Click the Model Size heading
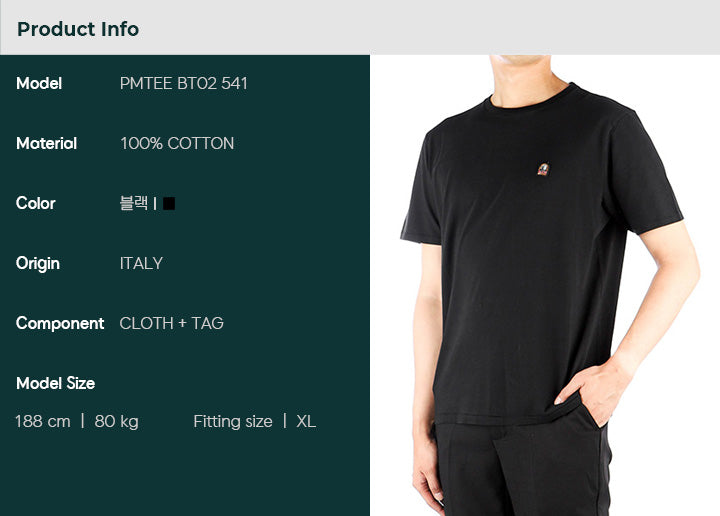The height and width of the screenshot is (516, 720). tap(56, 383)
